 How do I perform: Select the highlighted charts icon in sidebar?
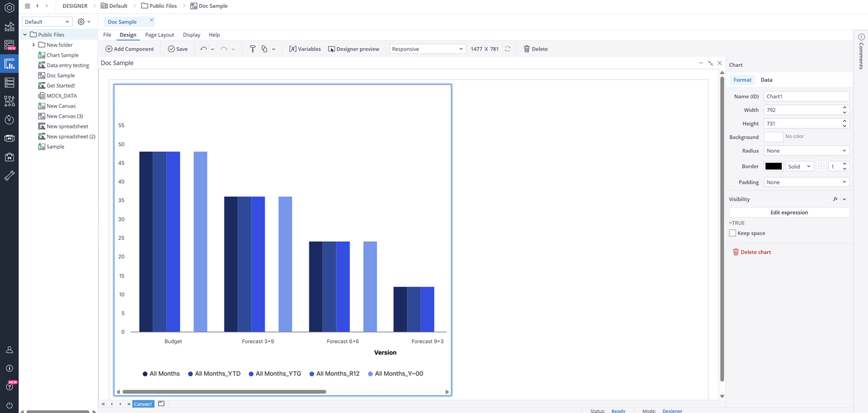[x=9, y=63]
